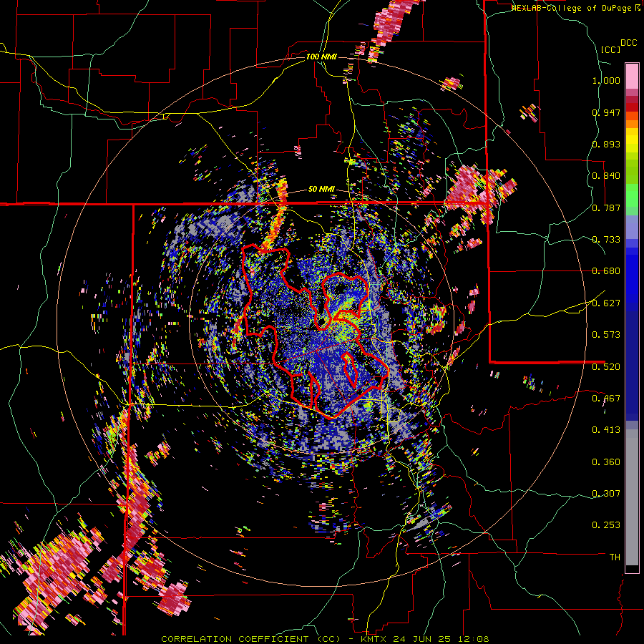Click the DCC label above the color scale
Viewport: 644px width, 644px height.
point(628,43)
